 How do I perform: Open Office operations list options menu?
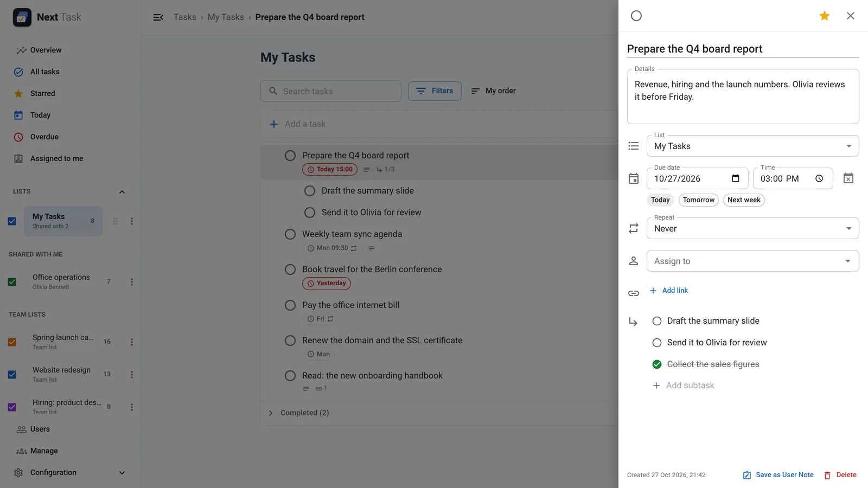pos(132,282)
